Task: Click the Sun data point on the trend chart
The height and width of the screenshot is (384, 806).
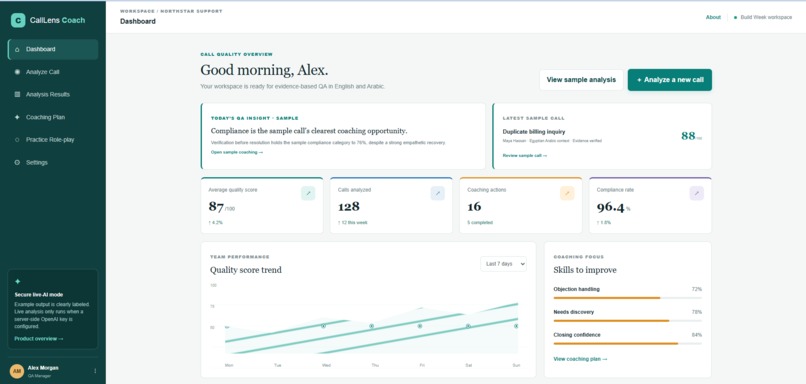Action: pyautogui.click(x=516, y=326)
